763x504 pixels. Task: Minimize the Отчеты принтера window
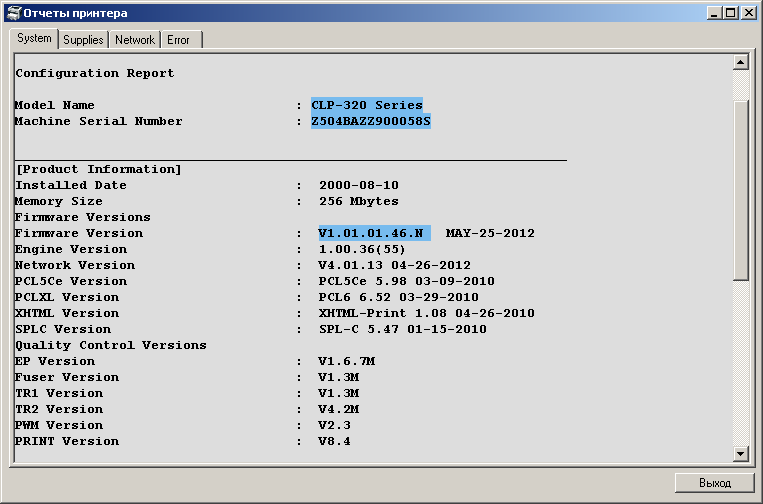pos(714,12)
